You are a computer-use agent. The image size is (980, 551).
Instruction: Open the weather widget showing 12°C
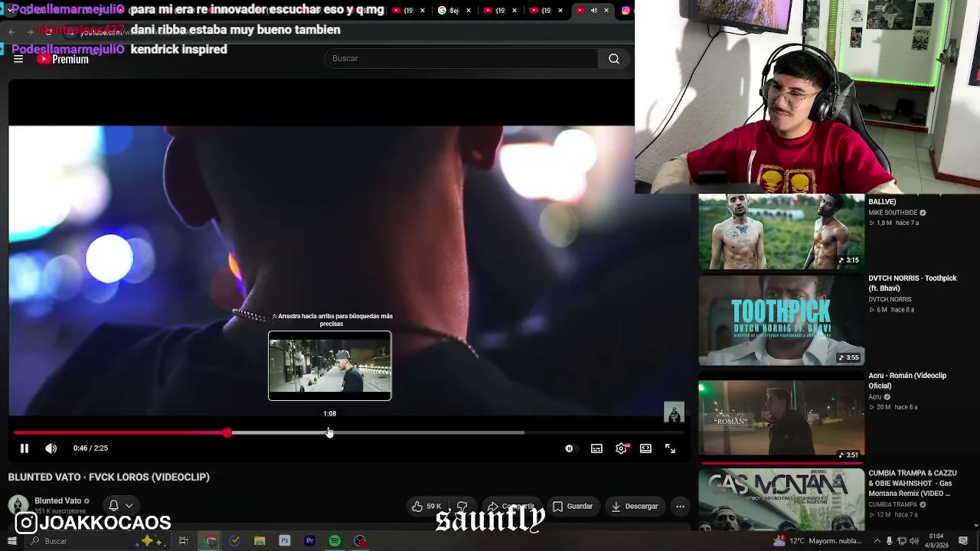click(x=819, y=541)
